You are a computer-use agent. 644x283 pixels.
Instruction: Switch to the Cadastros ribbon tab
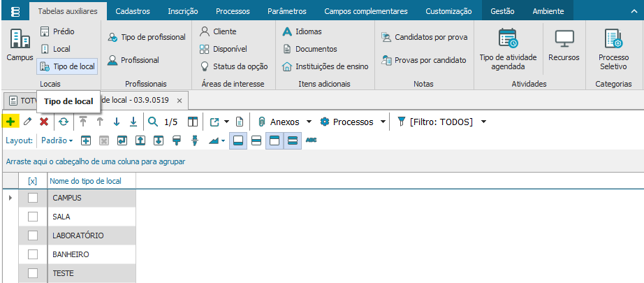point(132,11)
